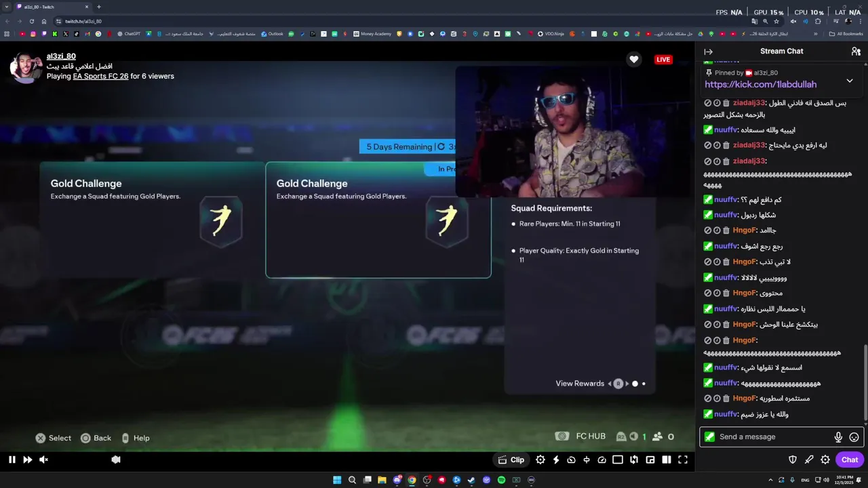This screenshot has height=488, width=868.
Task: Open the moderator shield icon
Action: (x=793, y=460)
